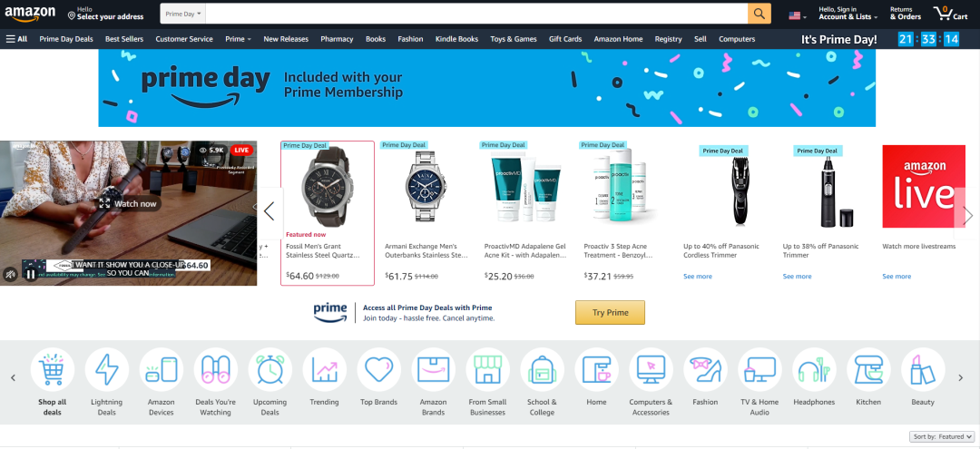
Task: Open the Sort by Featured dropdown
Action: tap(942, 436)
